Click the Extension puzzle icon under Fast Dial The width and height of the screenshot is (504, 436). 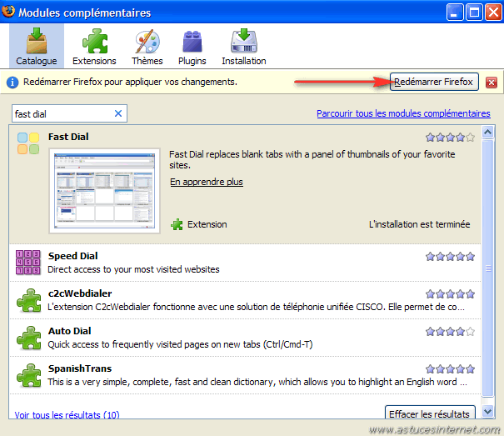[x=177, y=224]
